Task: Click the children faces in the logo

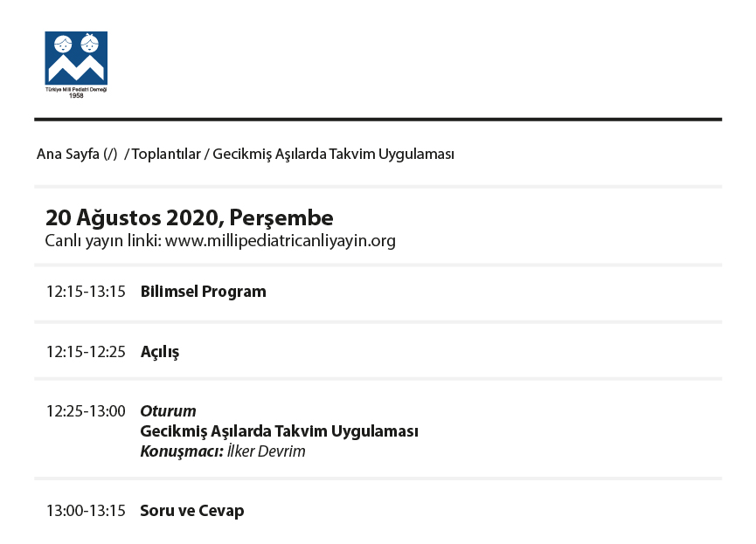Action: [x=76, y=44]
